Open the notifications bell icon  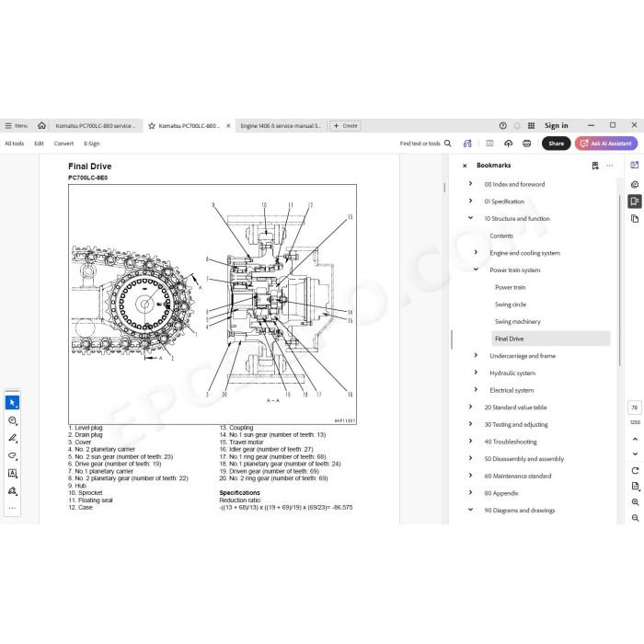point(517,126)
